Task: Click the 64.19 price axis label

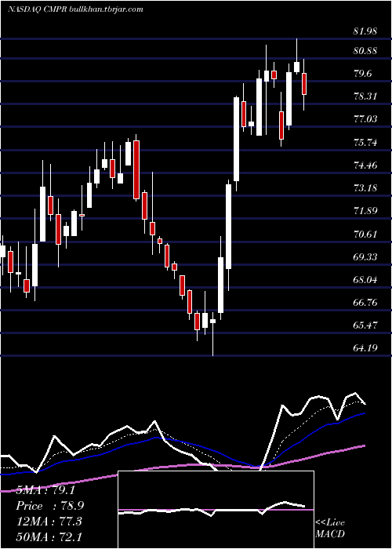Action: (x=365, y=348)
